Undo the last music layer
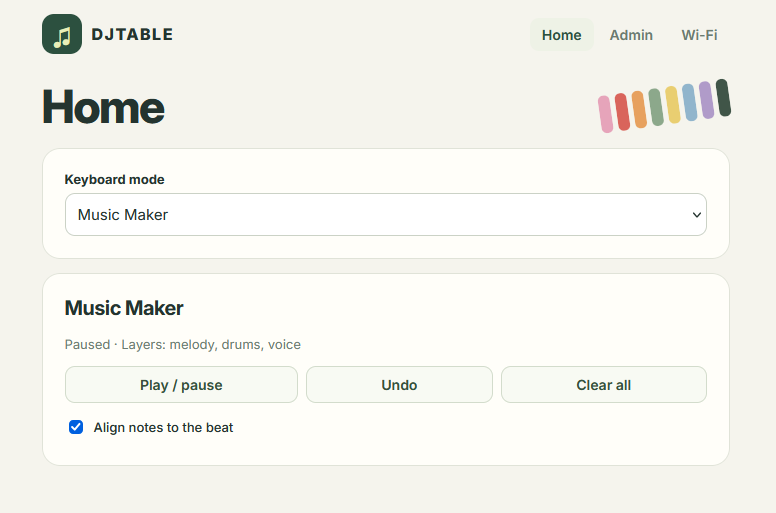This screenshot has width=776, height=513. coord(399,385)
